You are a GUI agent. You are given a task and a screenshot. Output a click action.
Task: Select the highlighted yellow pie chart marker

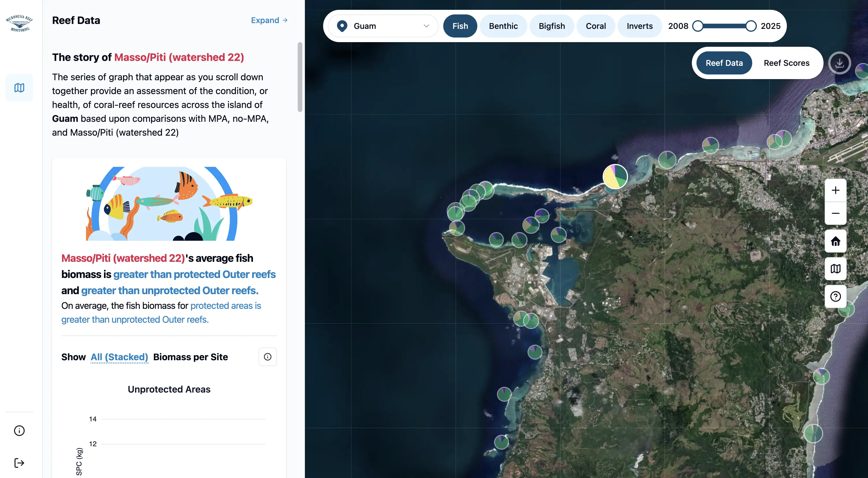point(615,177)
